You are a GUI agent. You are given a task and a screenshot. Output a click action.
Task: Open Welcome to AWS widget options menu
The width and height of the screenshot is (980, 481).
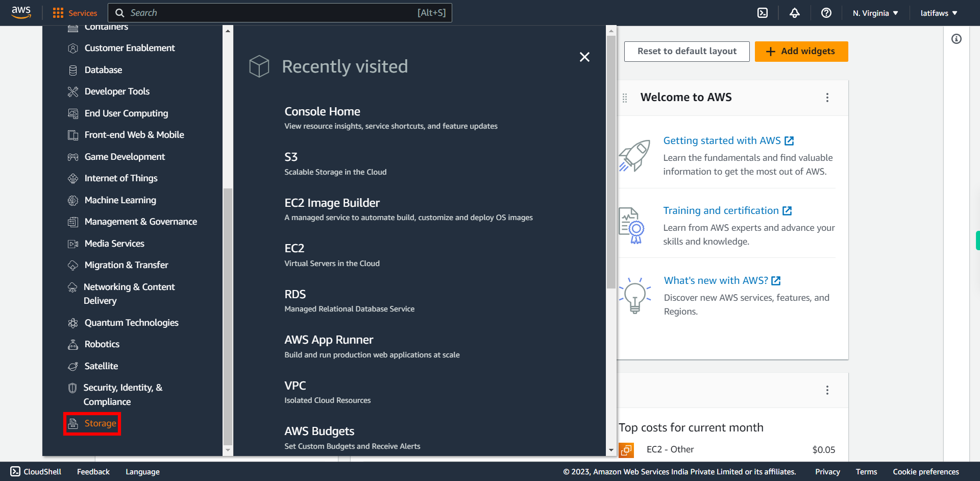click(827, 98)
